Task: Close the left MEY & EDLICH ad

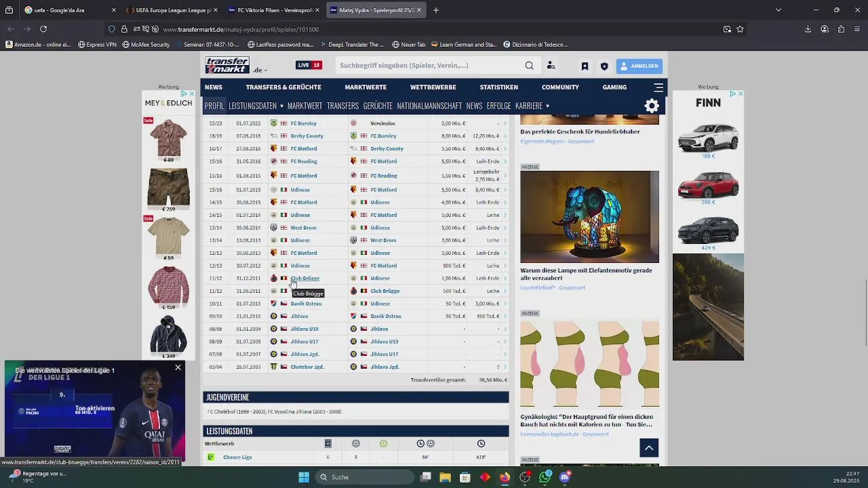Action: pyautogui.click(x=192, y=94)
